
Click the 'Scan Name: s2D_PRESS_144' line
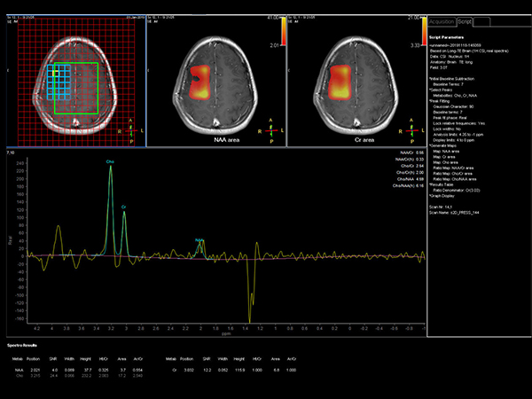(454, 213)
